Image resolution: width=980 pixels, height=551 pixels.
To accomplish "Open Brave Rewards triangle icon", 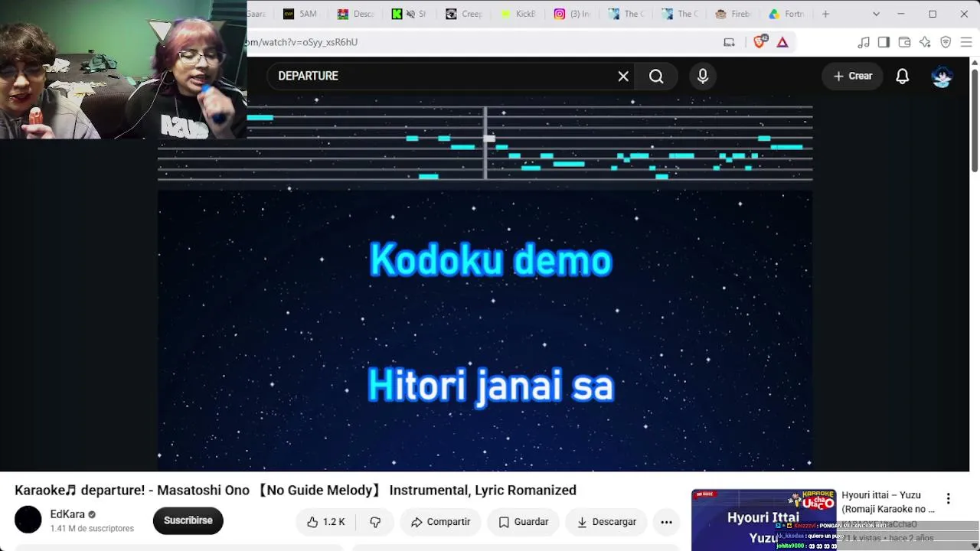I will pos(782,42).
